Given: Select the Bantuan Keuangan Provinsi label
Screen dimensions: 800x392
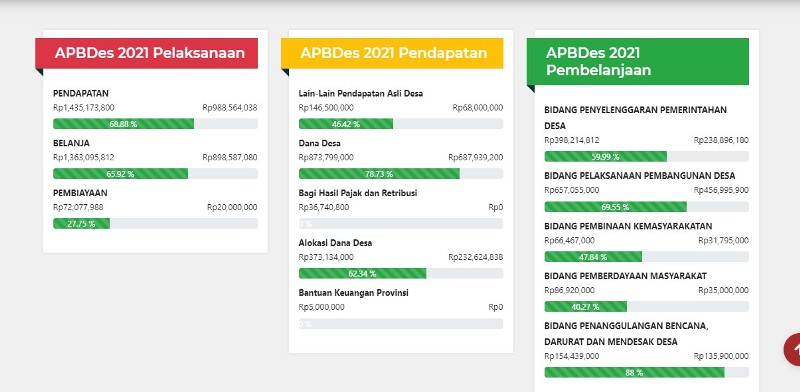Looking at the screenshot, I should point(354,293).
